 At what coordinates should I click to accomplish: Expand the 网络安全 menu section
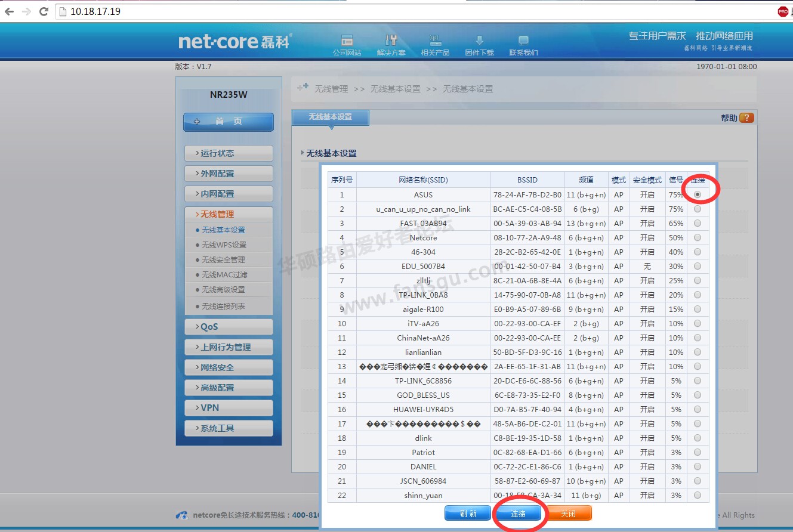coord(229,367)
